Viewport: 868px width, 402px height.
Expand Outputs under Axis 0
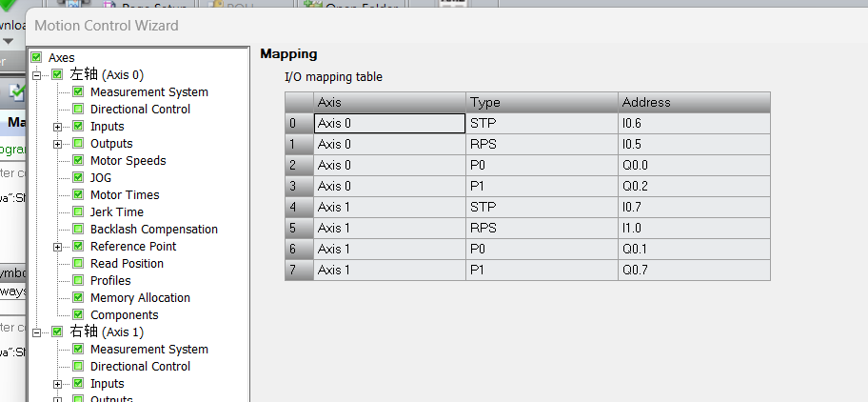[x=58, y=144]
